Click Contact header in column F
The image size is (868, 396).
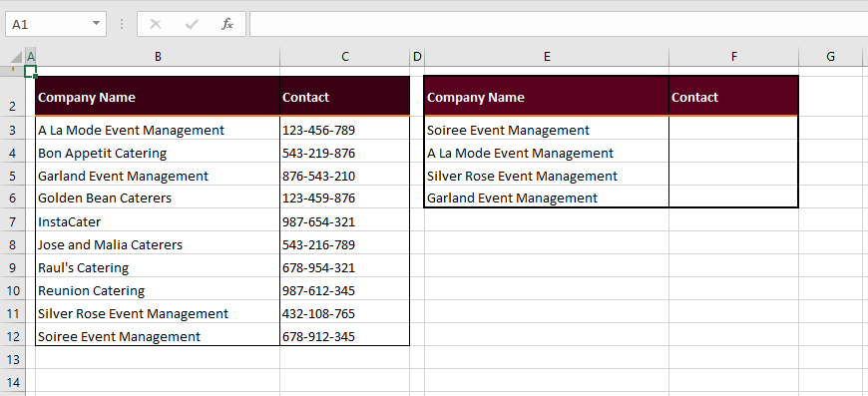734,96
